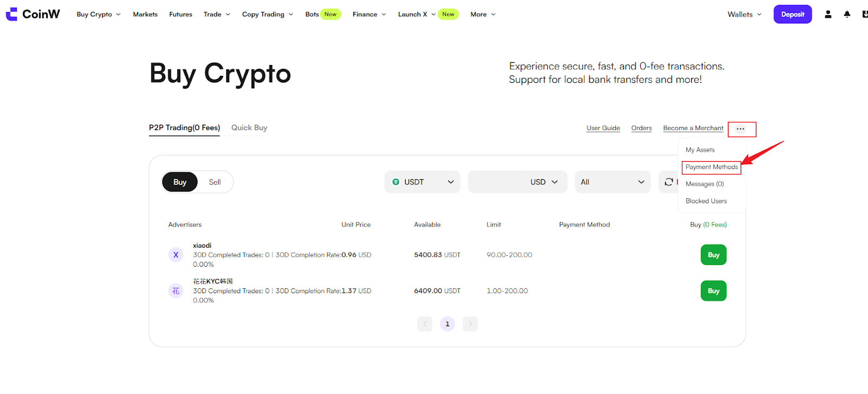Open the Markets page
This screenshot has height=394, width=868.
coord(145,15)
